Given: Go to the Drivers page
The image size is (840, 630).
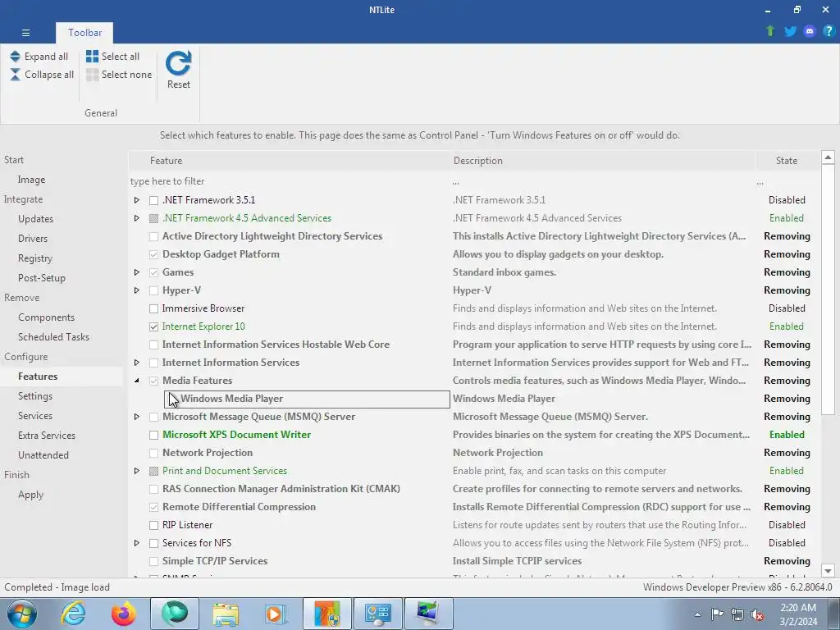Looking at the screenshot, I should 33,239.
